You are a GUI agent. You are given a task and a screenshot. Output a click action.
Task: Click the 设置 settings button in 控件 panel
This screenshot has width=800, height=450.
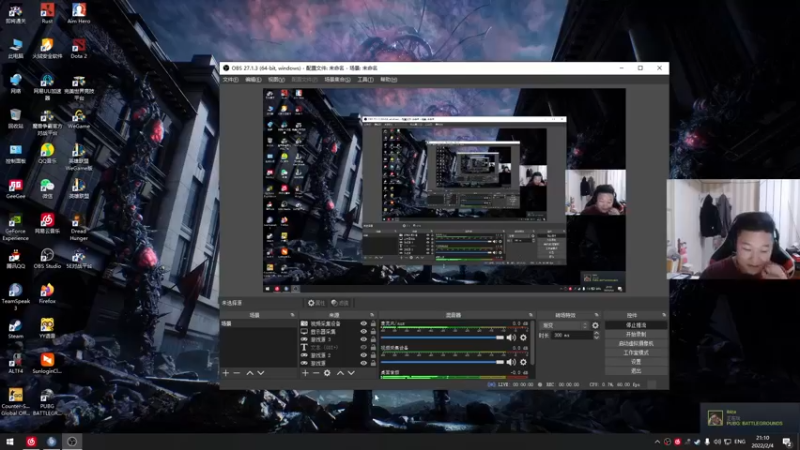pos(636,362)
